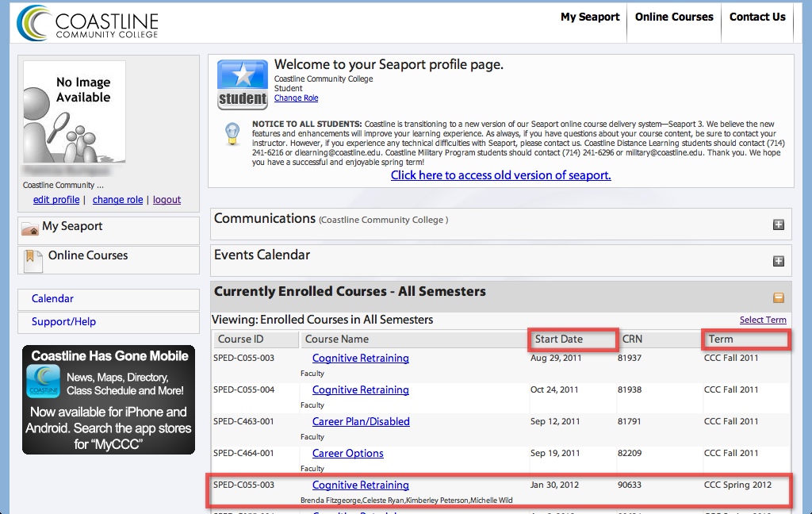Viewport: 812px width, 514px height.
Task: Expand the Events Calendar section
Action: pyautogui.click(x=779, y=261)
